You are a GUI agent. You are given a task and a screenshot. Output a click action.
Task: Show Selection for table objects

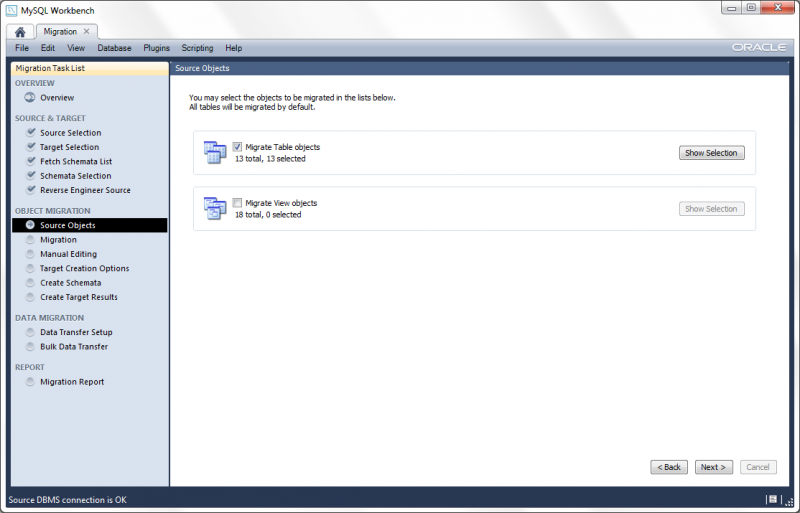coord(711,153)
